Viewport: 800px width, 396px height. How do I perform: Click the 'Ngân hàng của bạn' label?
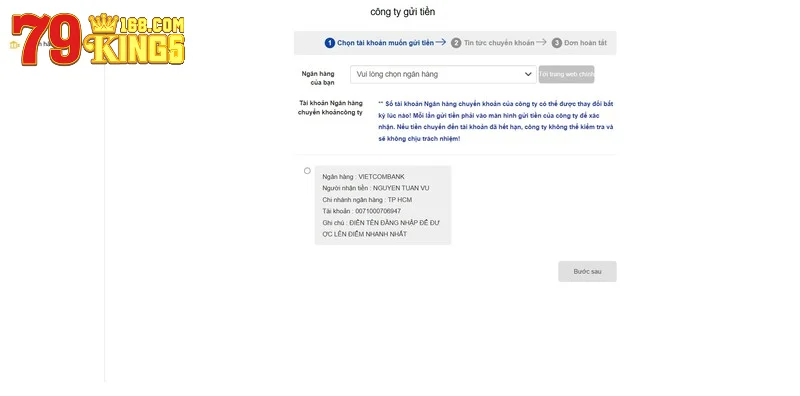tap(318, 78)
